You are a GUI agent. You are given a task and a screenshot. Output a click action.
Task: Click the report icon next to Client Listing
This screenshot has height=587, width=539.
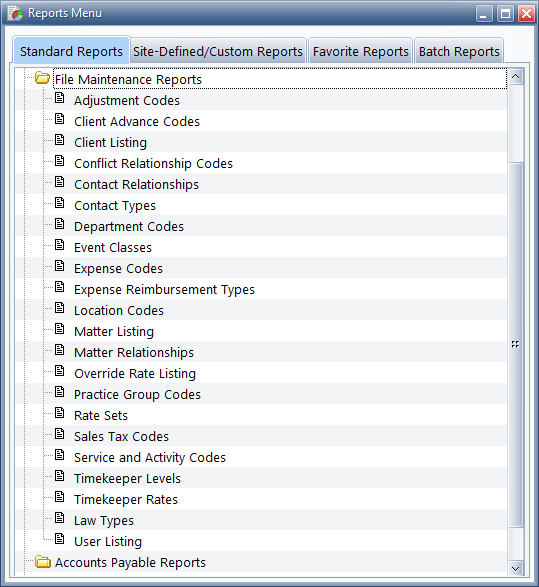[60, 140]
